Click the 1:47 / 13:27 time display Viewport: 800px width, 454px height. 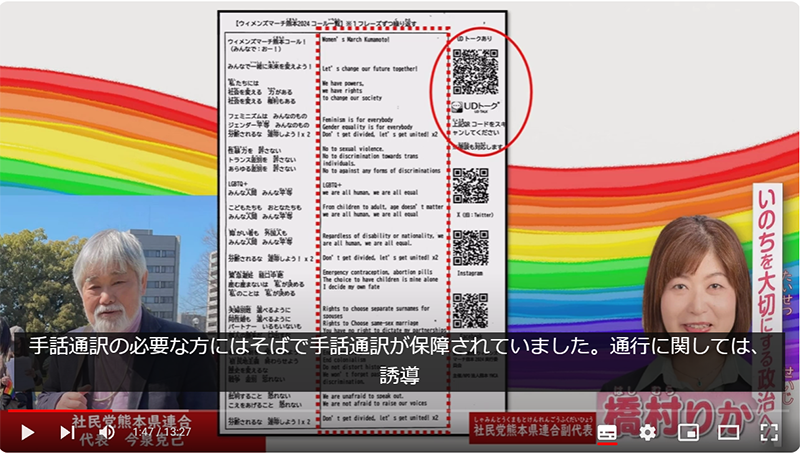[161, 433]
